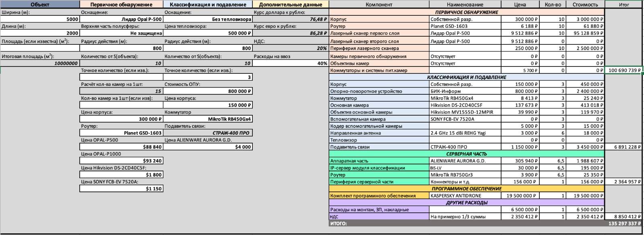Select the "Комплект программного обеспечения" cell

(x=379, y=196)
